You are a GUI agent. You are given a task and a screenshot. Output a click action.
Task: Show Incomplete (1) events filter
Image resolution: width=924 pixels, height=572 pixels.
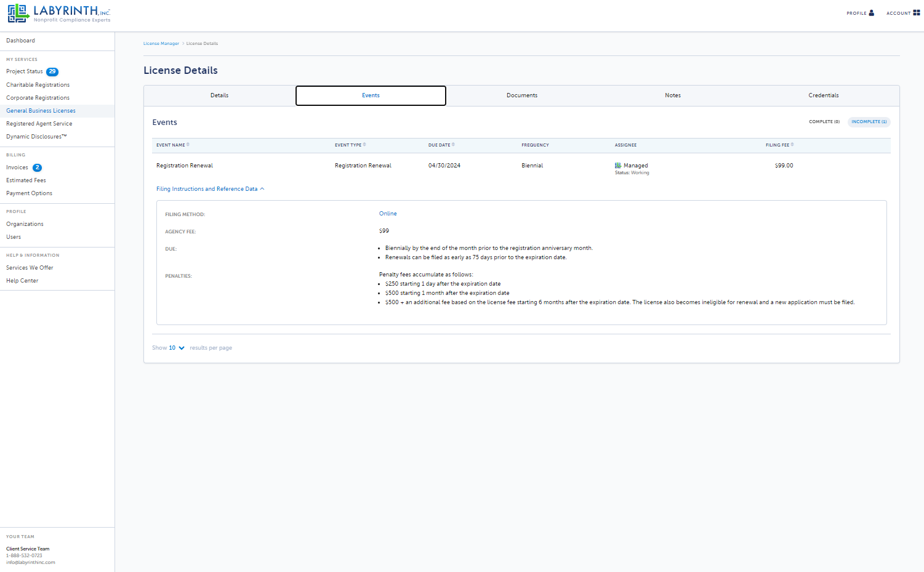click(x=869, y=122)
